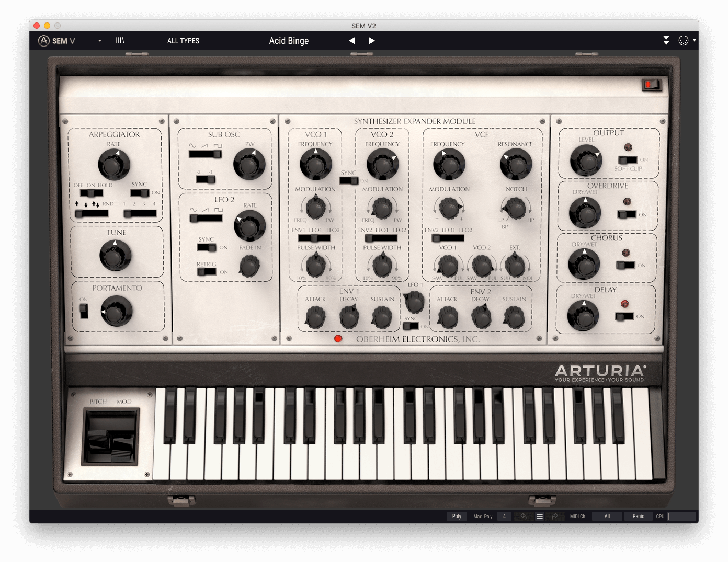Click the VCF Frequency knob
This screenshot has height=562, width=728.
(x=449, y=164)
